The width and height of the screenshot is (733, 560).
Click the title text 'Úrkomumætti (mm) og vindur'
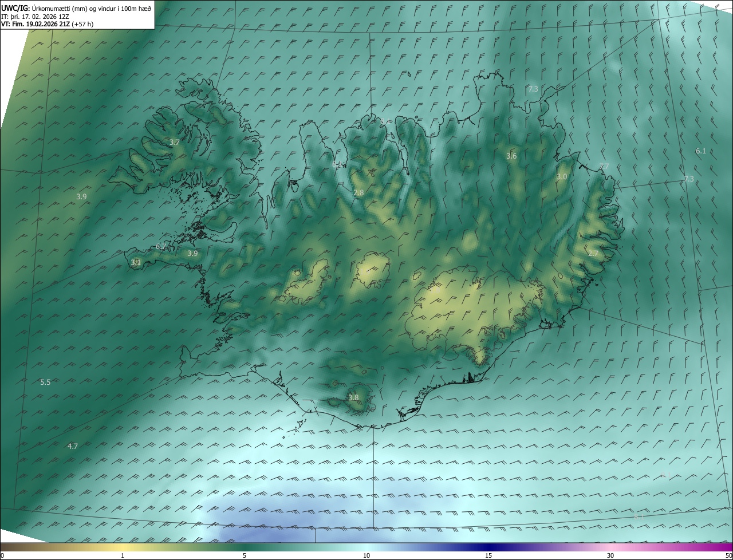tap(73, 9)
